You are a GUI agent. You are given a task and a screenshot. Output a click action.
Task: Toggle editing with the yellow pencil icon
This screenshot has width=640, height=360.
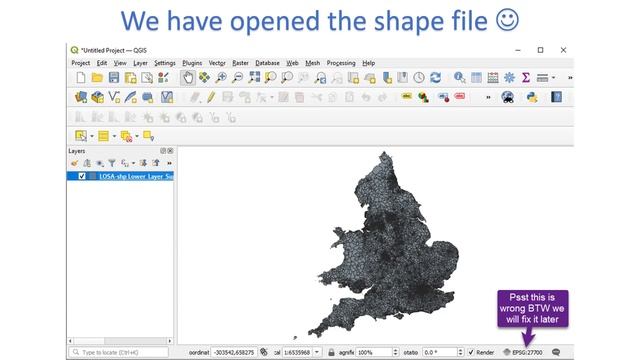point(211,97)
